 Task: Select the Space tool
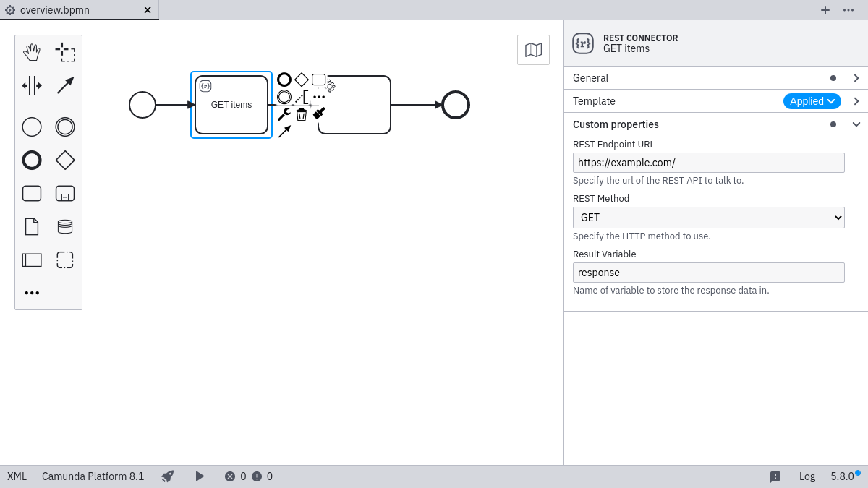(x=32, y=85)
